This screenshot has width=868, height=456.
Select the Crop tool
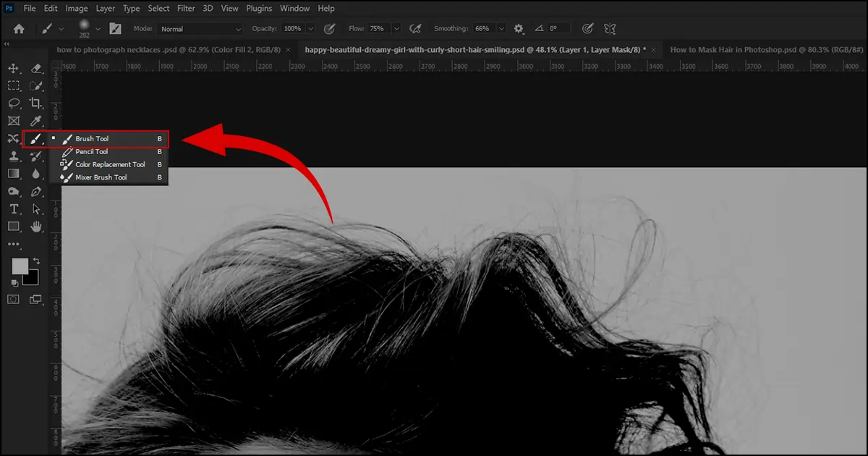(36, 104)
